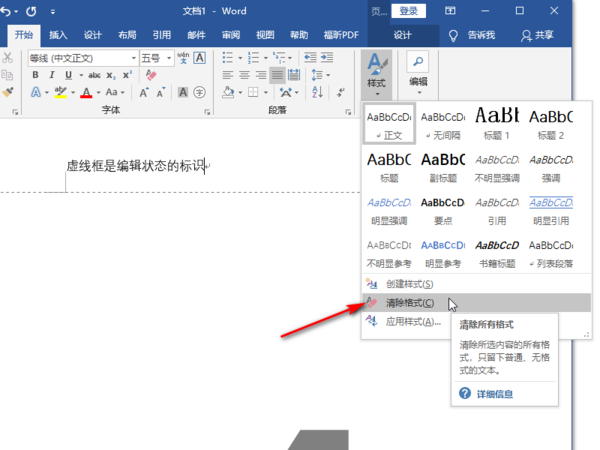Open the Font dialog launcher

[x=207, y=112]
